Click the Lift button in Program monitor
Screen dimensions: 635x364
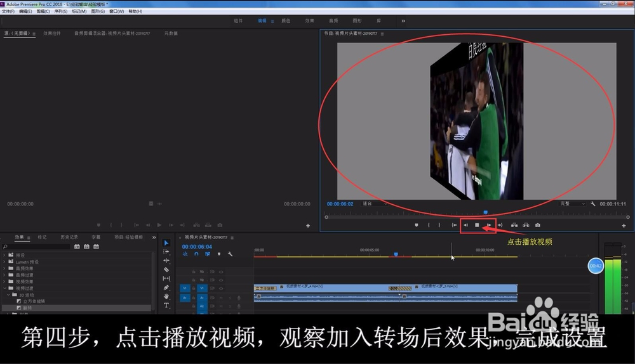click(x=514, y=225)
